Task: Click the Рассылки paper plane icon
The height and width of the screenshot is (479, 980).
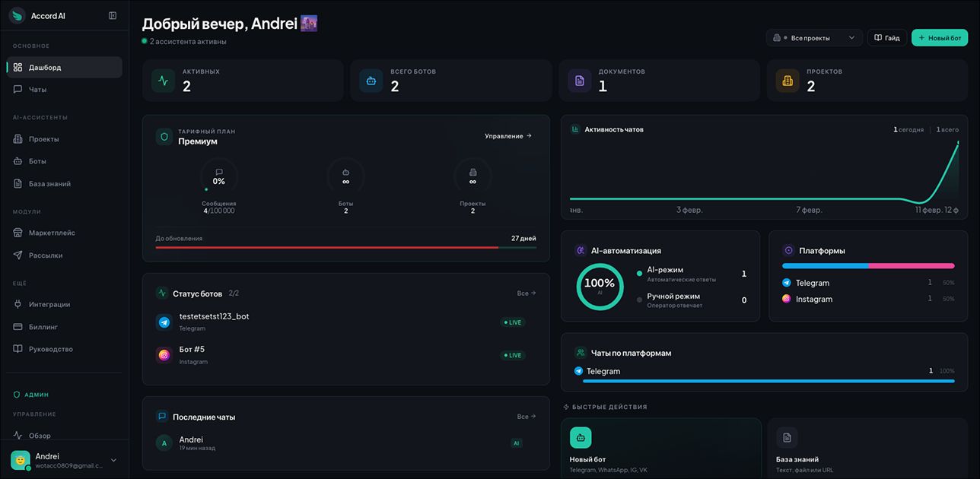Action: [17, 255]
